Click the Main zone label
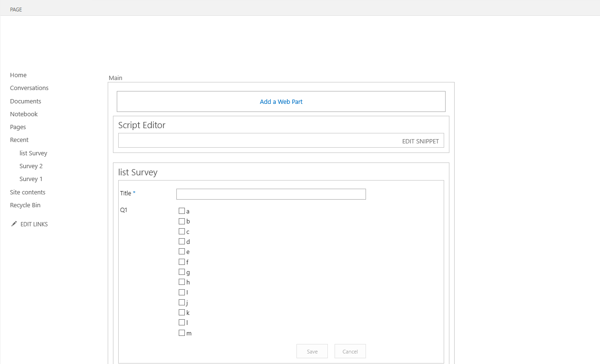The image size is (600, 364). pos(115,78)
